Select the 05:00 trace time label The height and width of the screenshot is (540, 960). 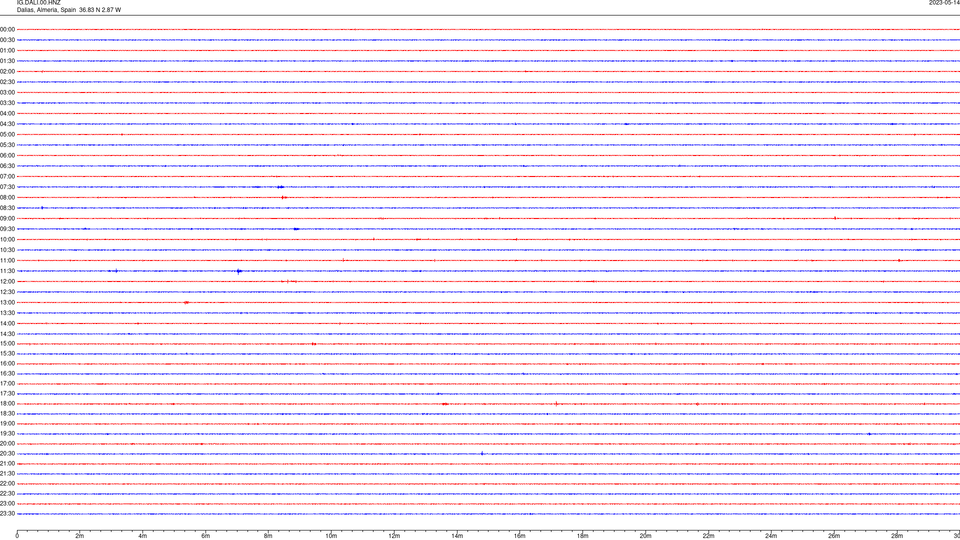(7, 135)
